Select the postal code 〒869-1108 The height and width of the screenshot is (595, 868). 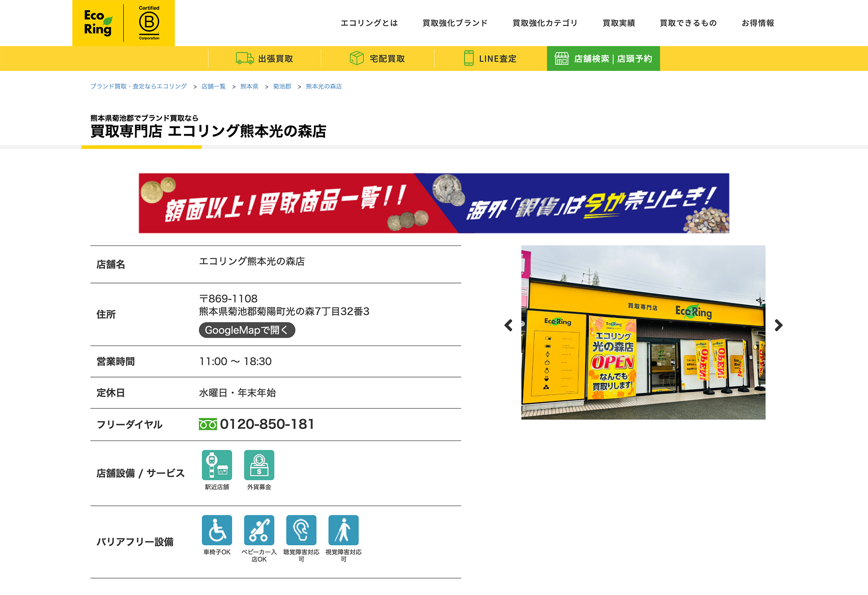click(x=228, y=298)
